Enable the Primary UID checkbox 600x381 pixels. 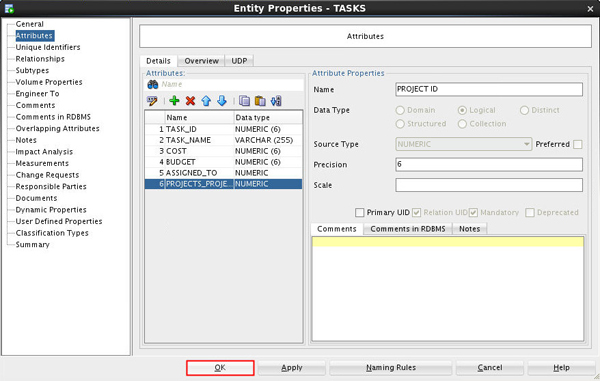359,212
